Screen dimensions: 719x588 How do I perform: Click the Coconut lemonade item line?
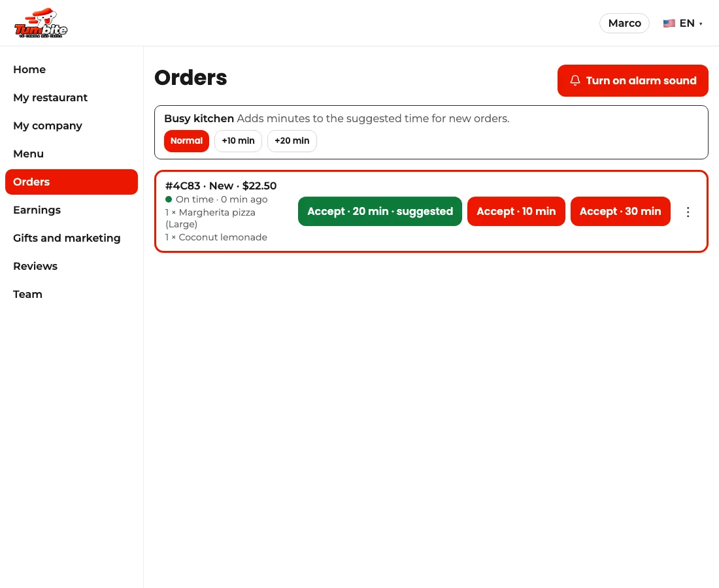216,237
